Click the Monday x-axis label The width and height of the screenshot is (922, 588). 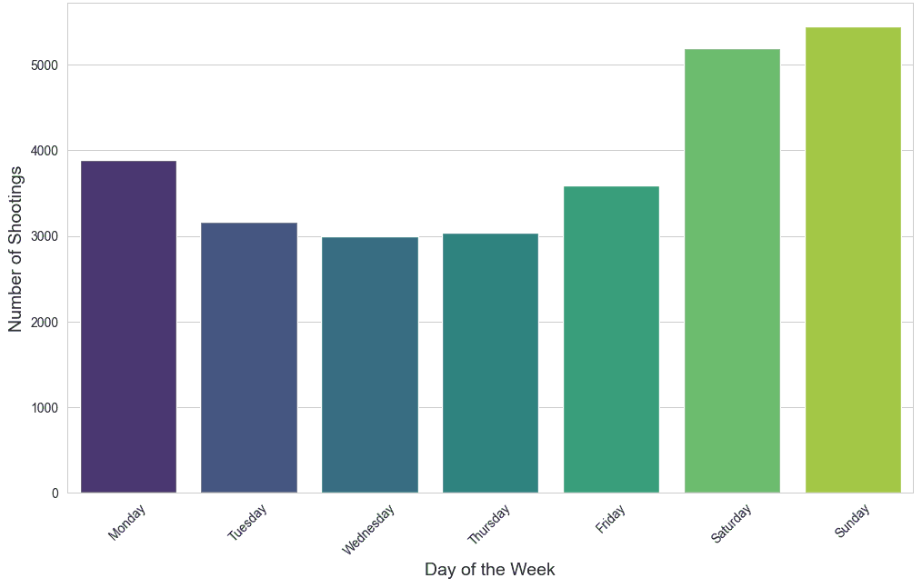tap(127, 523)
